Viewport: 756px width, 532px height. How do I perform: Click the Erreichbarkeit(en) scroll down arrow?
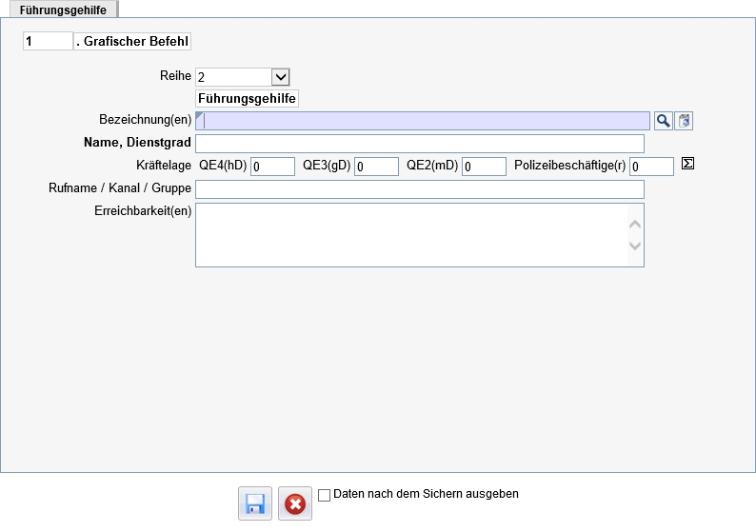point(635,246)
